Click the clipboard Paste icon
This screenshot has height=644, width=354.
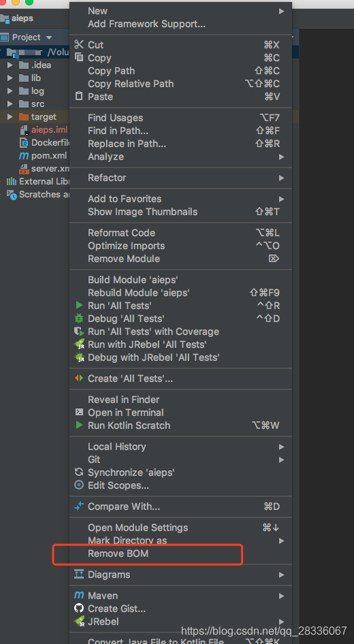point(79,96)
